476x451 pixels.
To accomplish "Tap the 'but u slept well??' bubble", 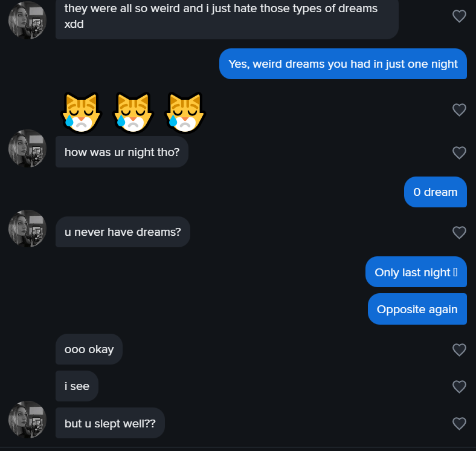I will coord(110,423).
